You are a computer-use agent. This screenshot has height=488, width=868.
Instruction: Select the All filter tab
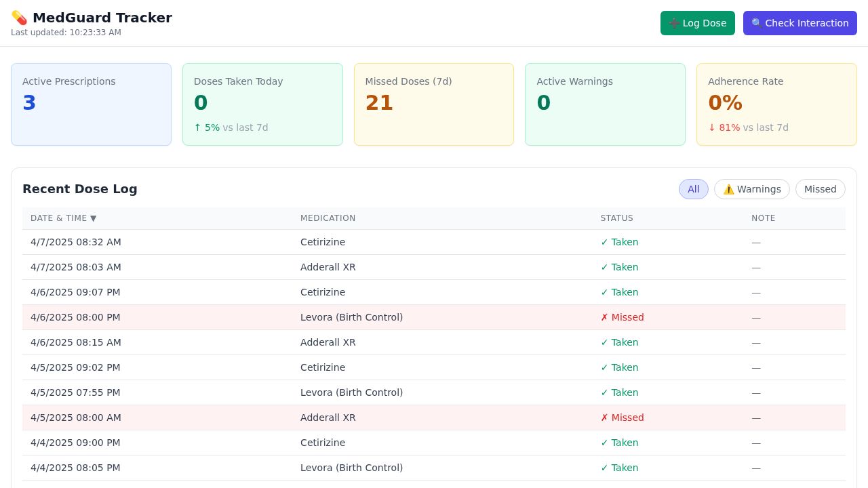tap(694, 189)
